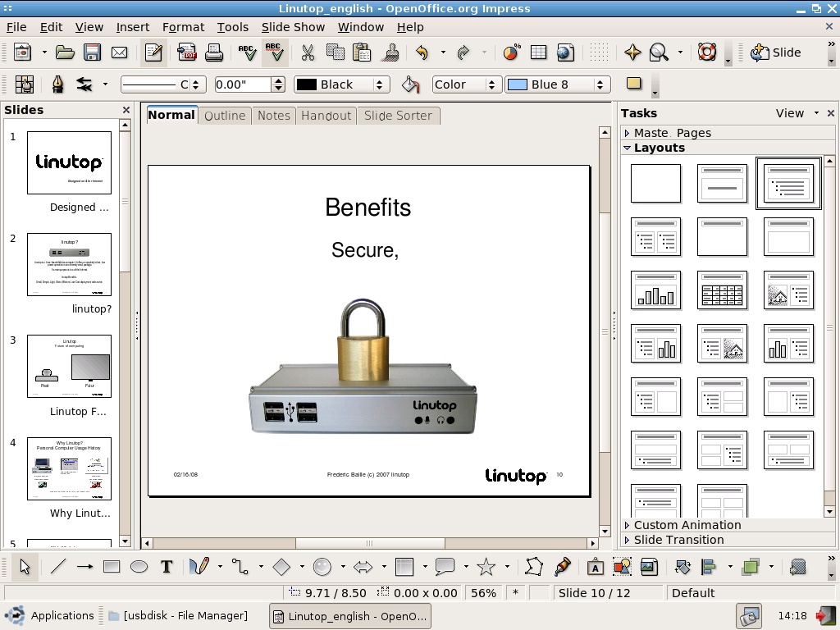This screenshot has height=630, width=840.
Task: Select the Ellipse drawing tool
Action: pos(139,567)
